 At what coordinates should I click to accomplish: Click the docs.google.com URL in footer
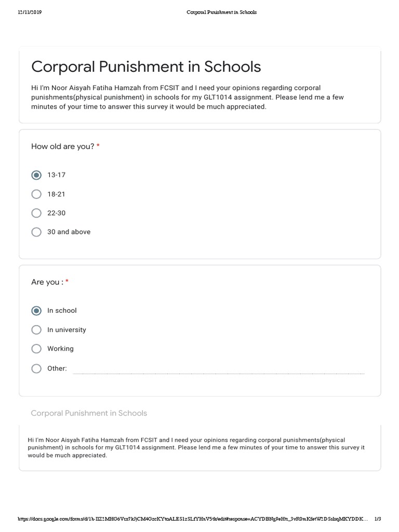(x=193, y=519)
